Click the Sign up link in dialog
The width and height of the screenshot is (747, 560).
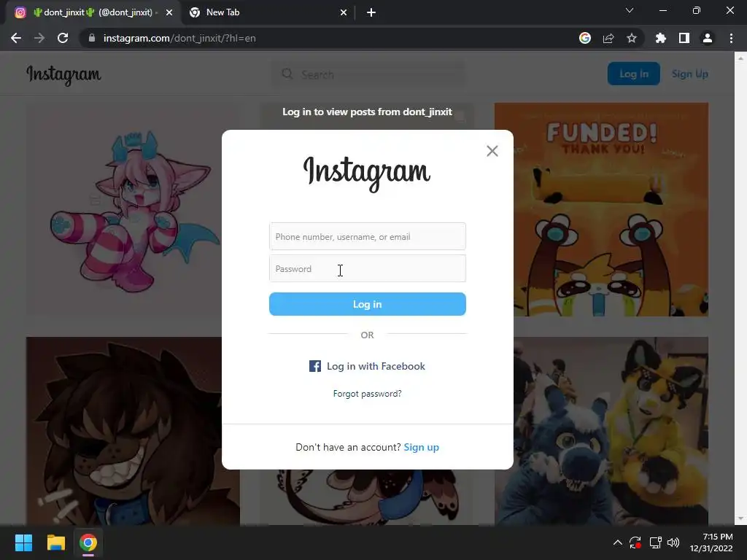click(421, 447)
